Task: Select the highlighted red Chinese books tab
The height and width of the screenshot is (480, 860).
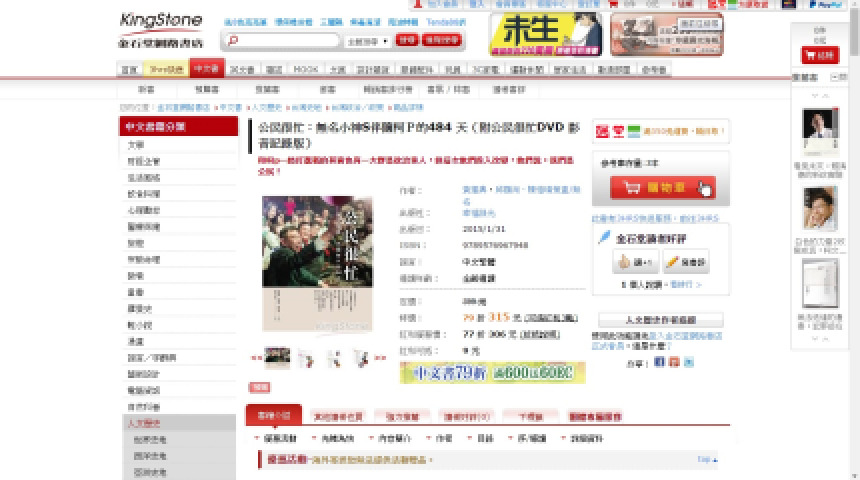Action: click(x=206, y=69)
